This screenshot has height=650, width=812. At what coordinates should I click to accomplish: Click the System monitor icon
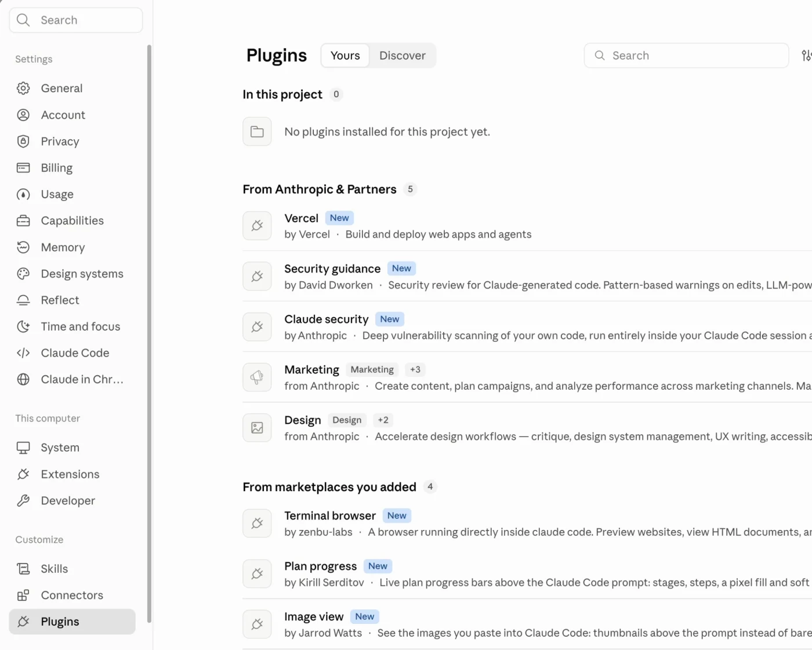pyautogui.click(x=23, y=448)
